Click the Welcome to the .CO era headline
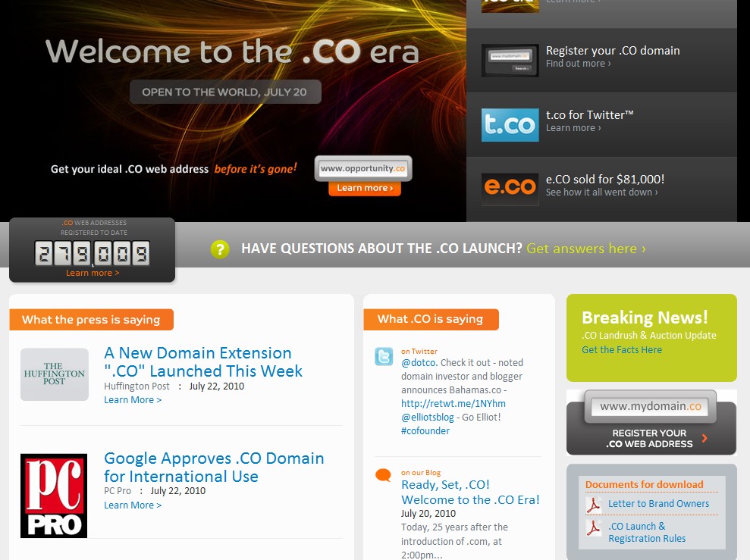The height and width of the screenshot is (560, 750). click(x=233, y=52)
